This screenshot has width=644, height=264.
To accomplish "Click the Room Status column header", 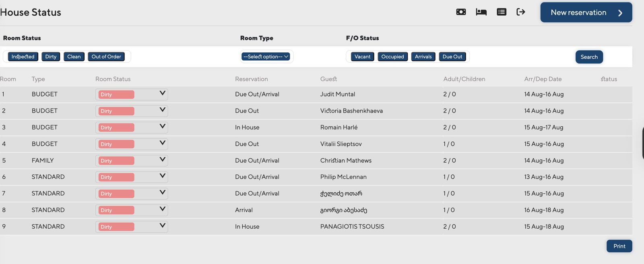I will point(113,79).
